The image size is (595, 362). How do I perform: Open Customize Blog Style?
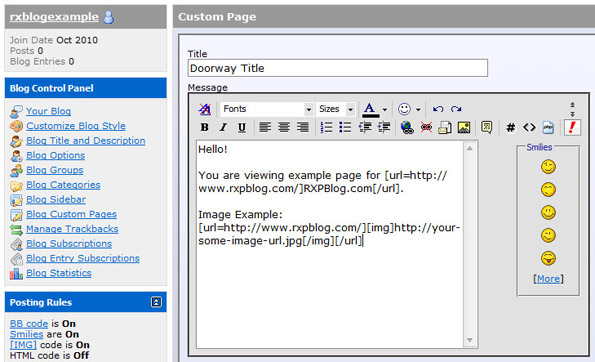click(x=76, y=126)
